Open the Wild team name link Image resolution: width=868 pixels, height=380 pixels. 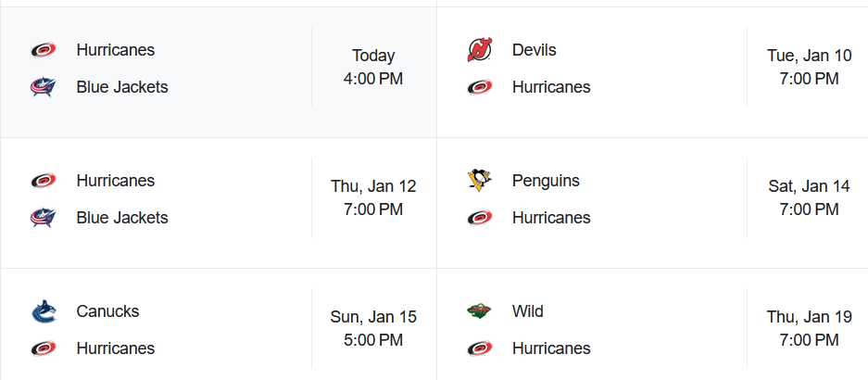coord(527,311)
